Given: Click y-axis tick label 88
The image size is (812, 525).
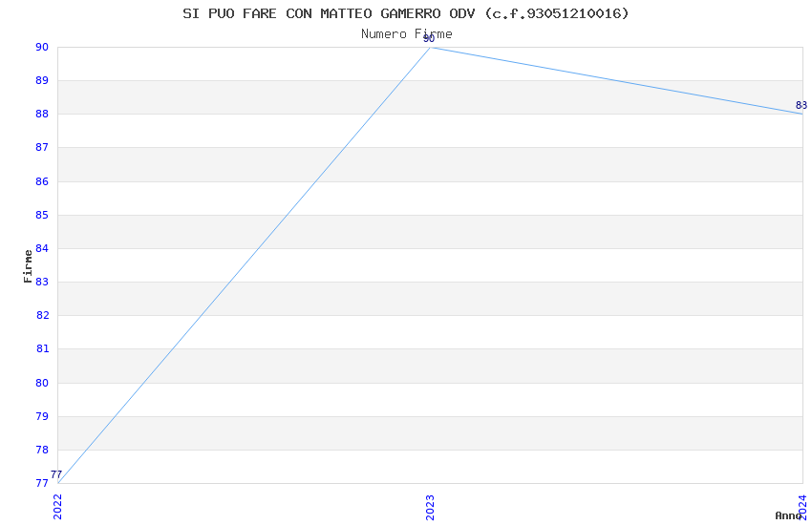Looking at the screenshot, I should (x=42, y=114).
